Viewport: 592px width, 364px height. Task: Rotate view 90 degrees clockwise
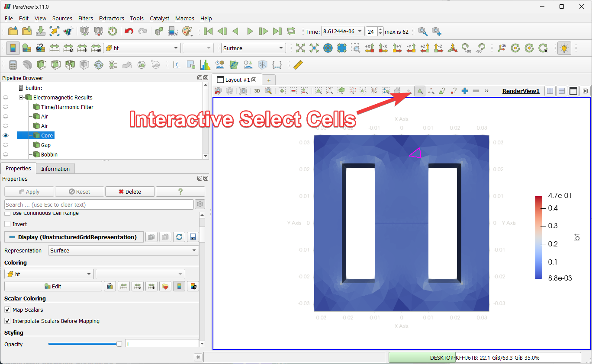[467, 48]
